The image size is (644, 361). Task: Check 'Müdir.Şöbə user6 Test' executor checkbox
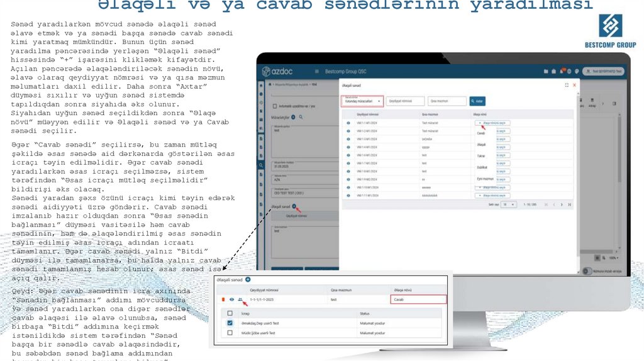[230, 333]
